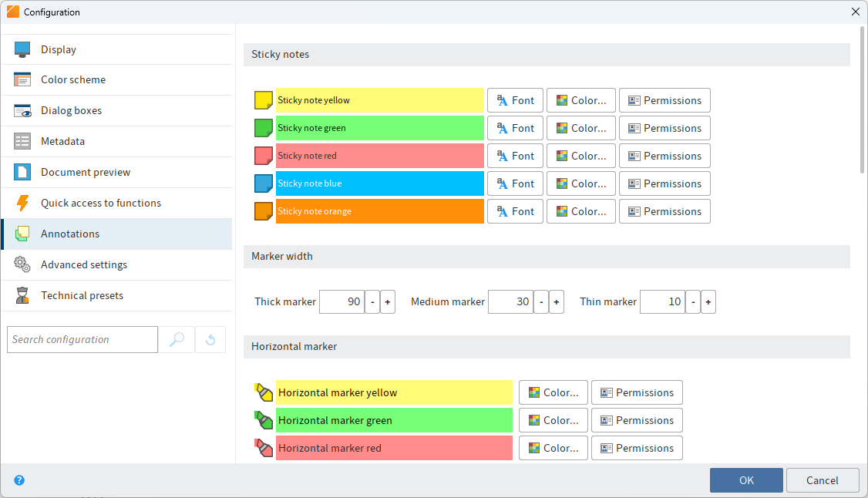This screenshot has width=868, height=498.
Task: Click the yellow horizontal marker pen icon
Action: coord(263,392)
